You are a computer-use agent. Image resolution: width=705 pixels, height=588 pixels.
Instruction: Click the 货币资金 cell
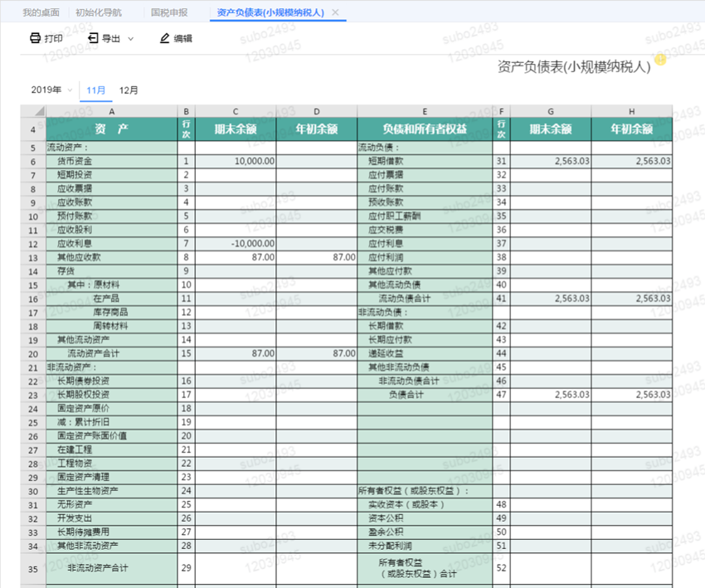tap(111, 162)
